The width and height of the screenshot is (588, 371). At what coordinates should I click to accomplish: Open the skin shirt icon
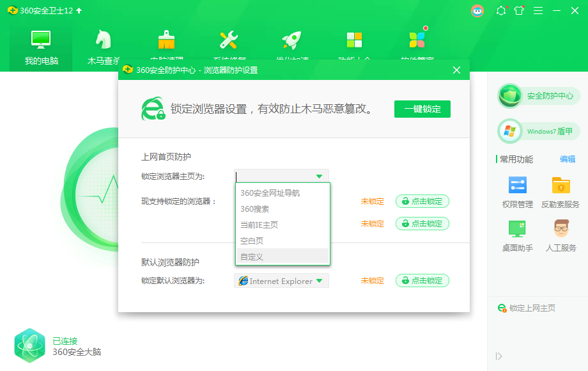[520, 10]
